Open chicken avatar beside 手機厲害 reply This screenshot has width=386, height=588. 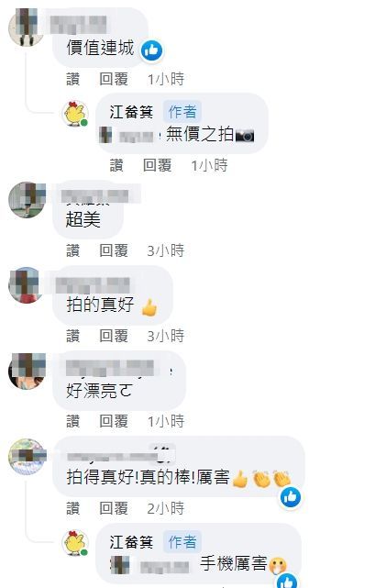coord(75,543)
